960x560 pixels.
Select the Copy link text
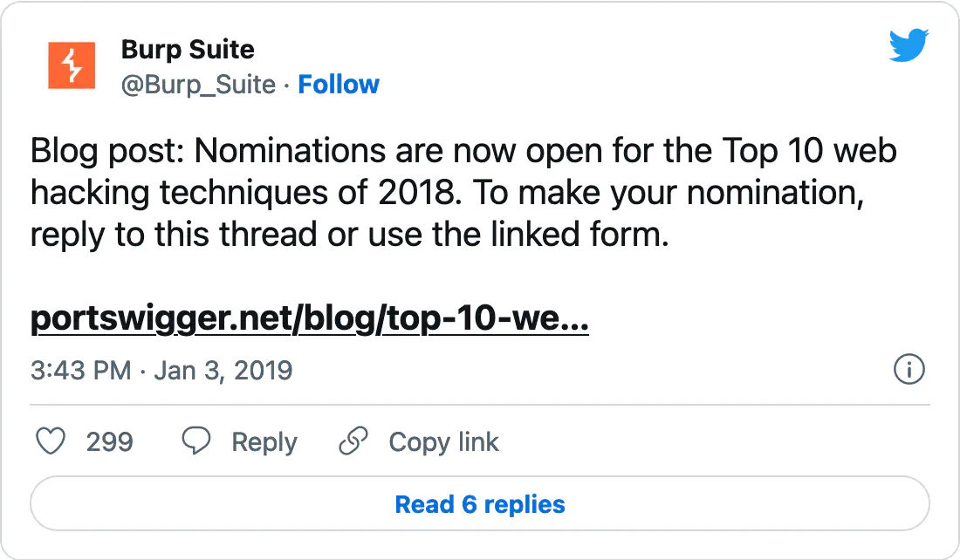[x=444, y=442]
